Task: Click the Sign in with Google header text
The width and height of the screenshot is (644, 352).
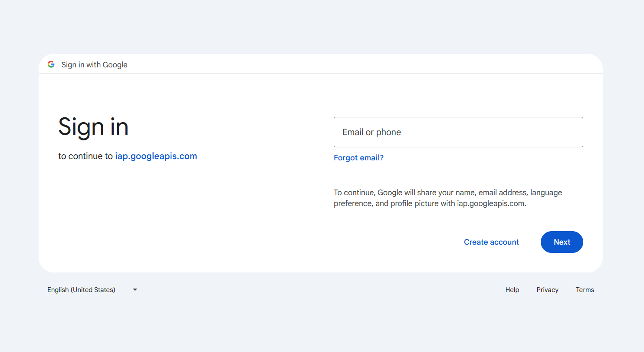Action: (x=94, y=64)
